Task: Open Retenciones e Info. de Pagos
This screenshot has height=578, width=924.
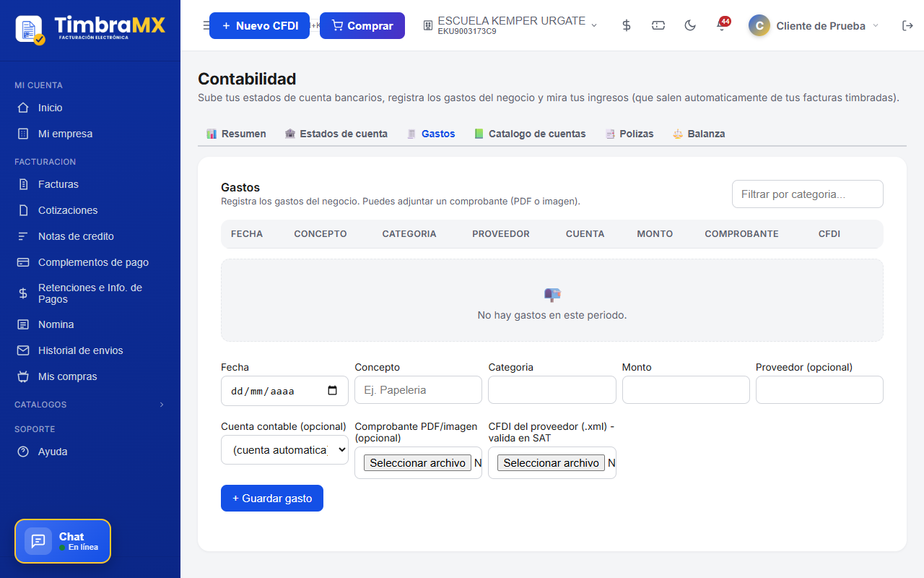Action: click(x=90, y=293)
